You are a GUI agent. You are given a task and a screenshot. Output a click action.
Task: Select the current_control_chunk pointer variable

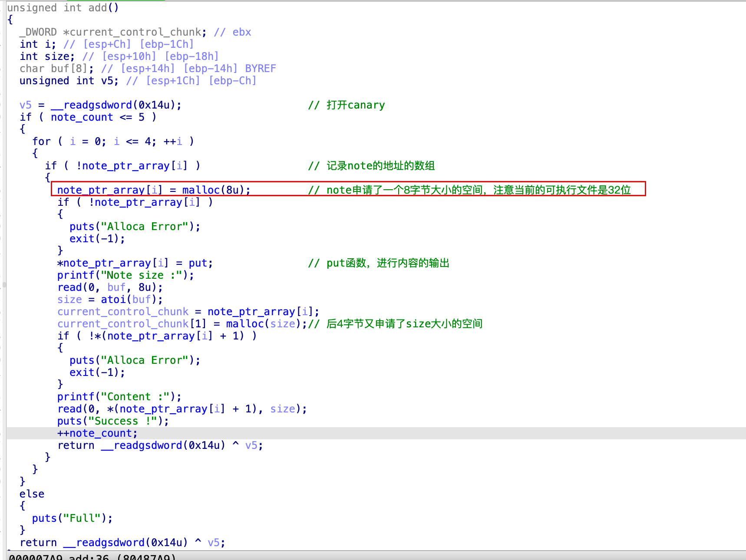123,311
